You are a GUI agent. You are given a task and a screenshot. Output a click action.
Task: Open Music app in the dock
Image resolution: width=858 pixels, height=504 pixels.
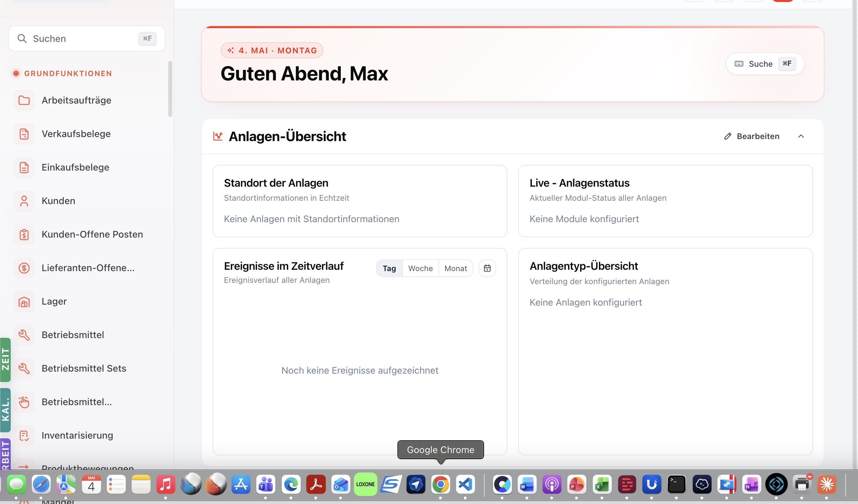[166, 484]
